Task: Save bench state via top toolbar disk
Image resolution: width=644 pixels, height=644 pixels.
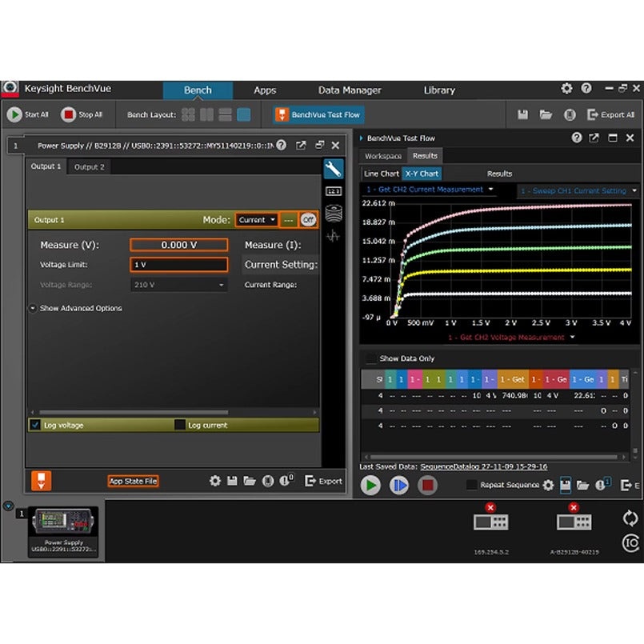Action: coord(523,114)
